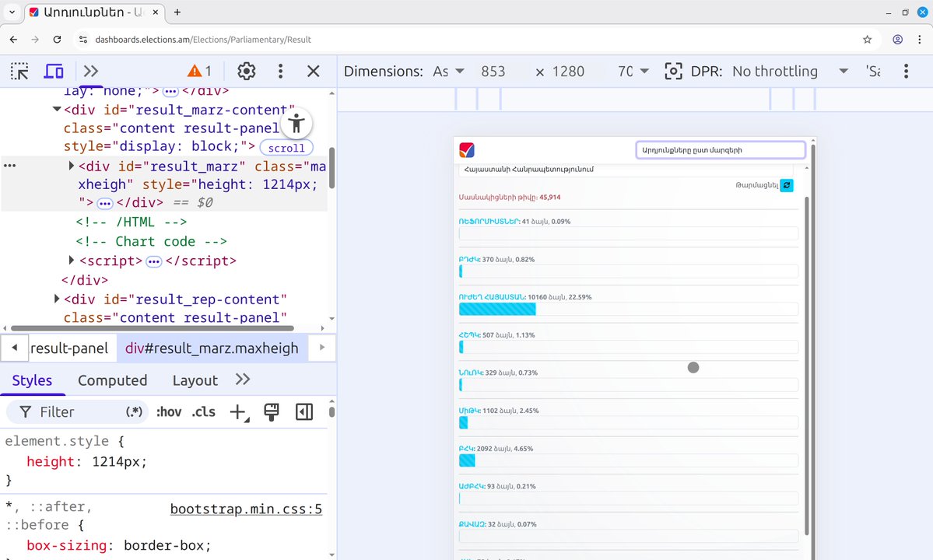Toggle the device toolbar icon

tap(54, 72)
